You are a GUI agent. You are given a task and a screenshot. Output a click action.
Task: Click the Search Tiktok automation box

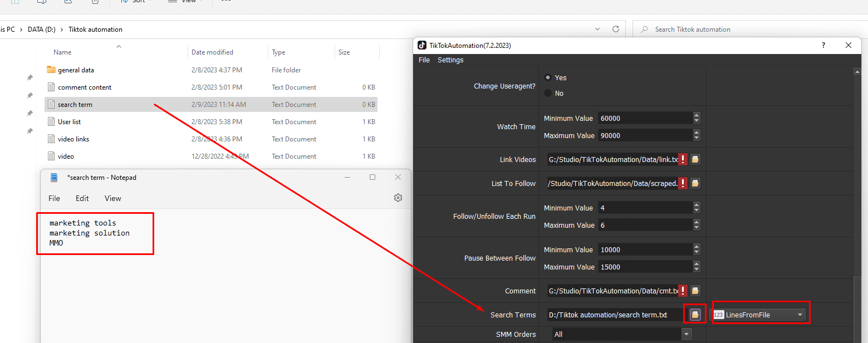pyautogui.click(x=749, y=30)
